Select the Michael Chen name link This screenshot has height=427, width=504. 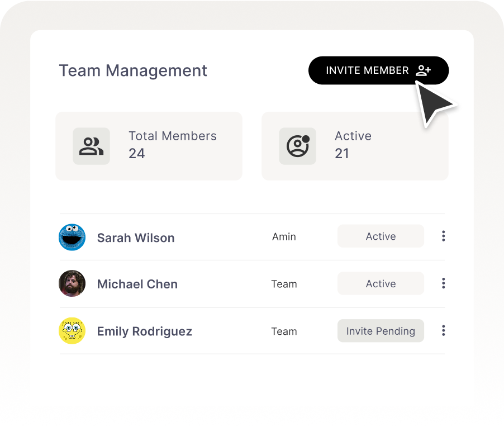[x=137, y=284]
